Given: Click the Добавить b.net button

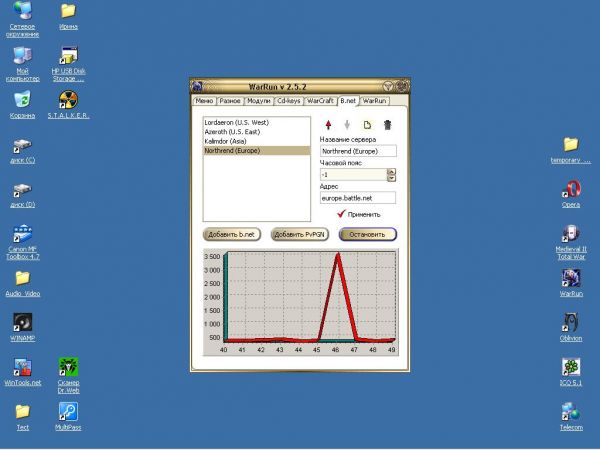Looking at the screenshot, I should [232, 235].
